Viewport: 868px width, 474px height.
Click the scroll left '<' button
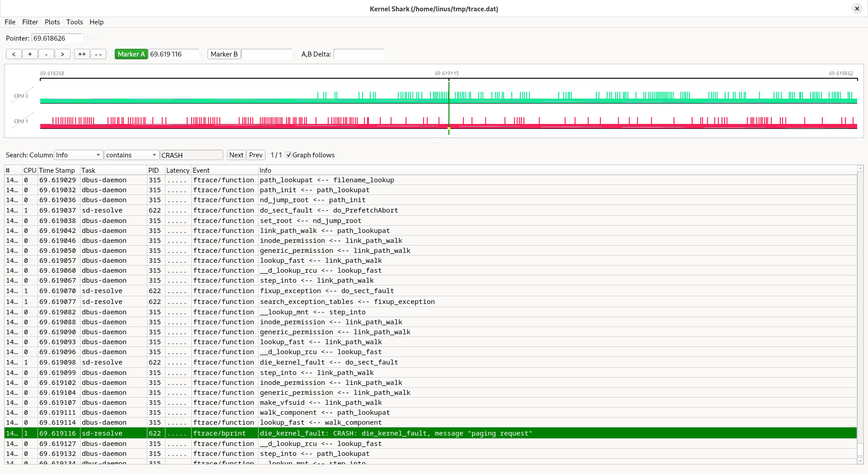(x=14, y=54)
